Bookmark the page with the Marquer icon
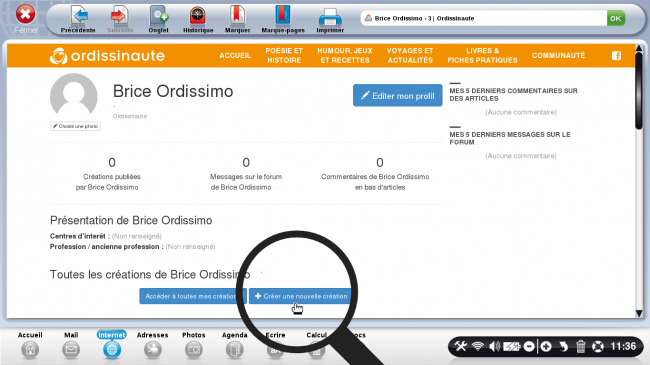Viewport: 650px width, 365px height. tap(237, 16)
